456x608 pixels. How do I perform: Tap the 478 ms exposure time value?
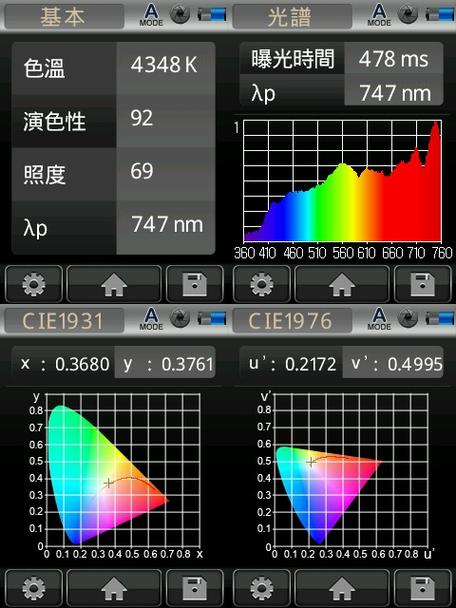point(394,59)
